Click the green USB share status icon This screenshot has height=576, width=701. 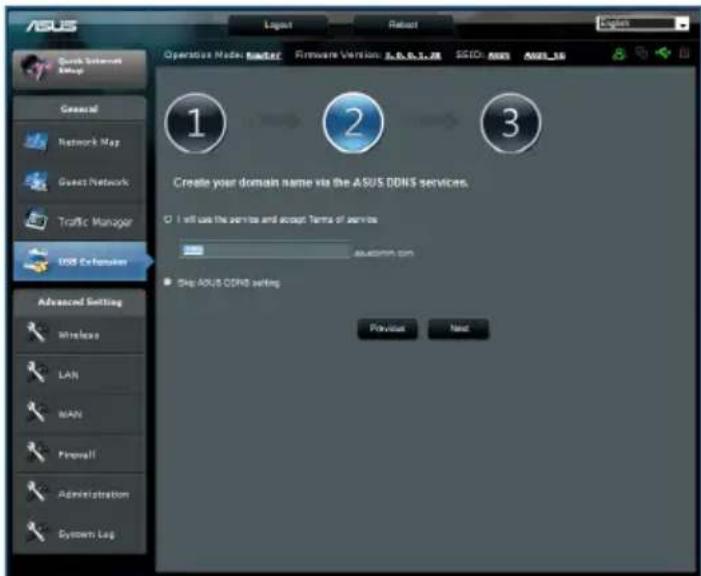(663, 53)
